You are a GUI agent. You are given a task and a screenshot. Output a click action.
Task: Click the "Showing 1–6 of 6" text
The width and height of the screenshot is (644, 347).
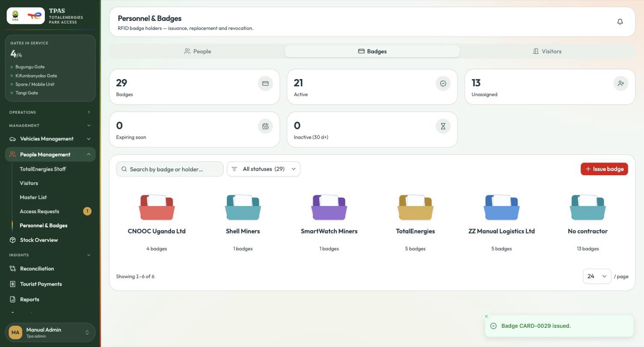[135, 276]
